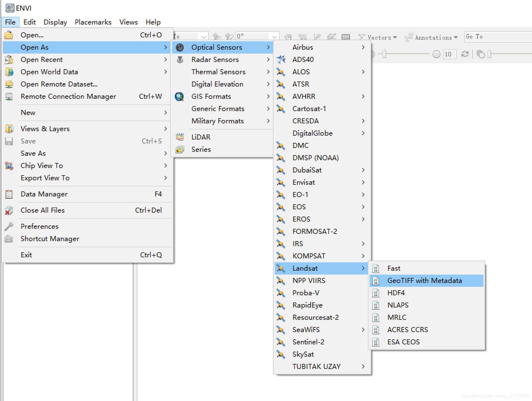532x401 pixels.
Task: Click the Go To input field
Action: click(498, 37)
